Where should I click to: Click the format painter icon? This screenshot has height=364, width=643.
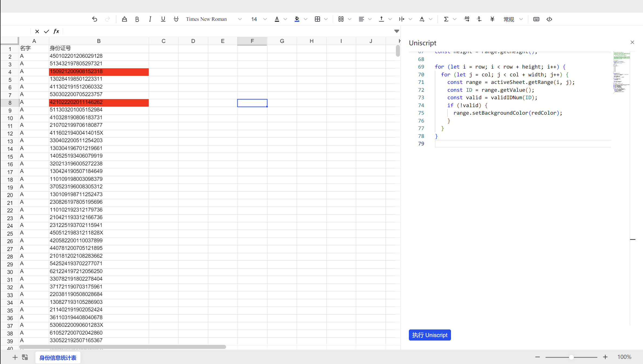124,19
